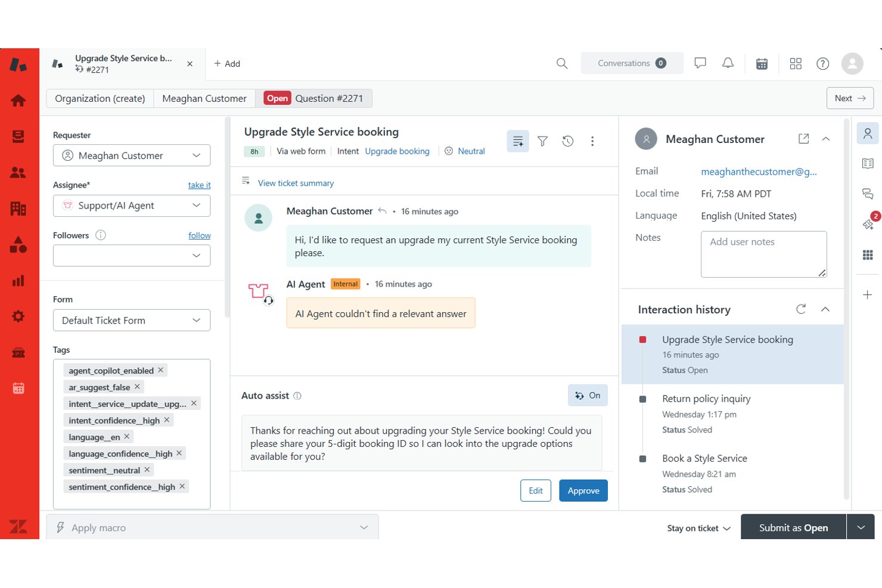Click take it link for Assignee

(x=199, y=185)
